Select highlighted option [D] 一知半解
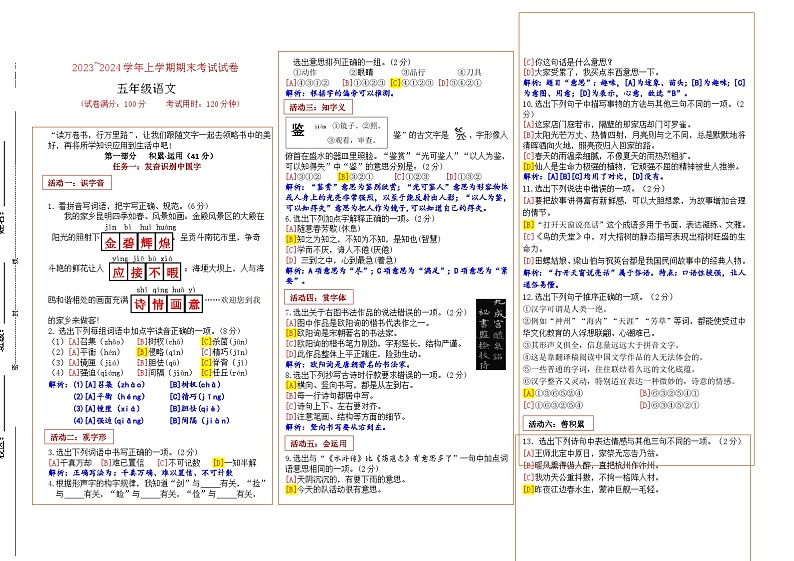The image size is (794, 561). click(237, 462)
